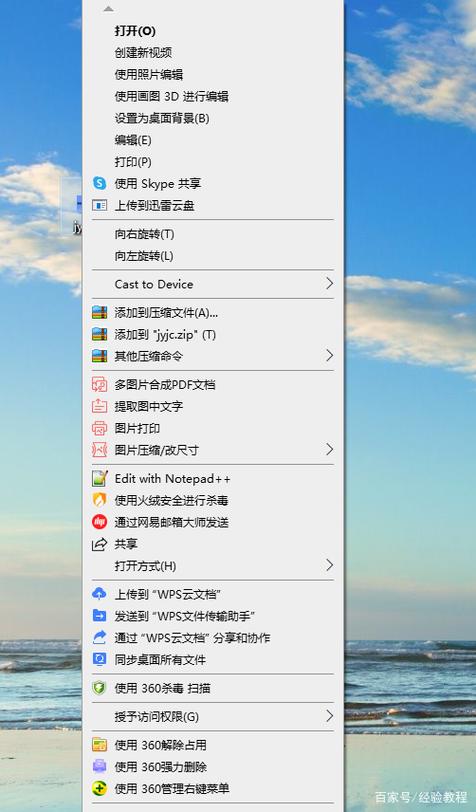476x812 pixels.
Task: Click the 360 解除占用 icon
Action: coord(99,745)
